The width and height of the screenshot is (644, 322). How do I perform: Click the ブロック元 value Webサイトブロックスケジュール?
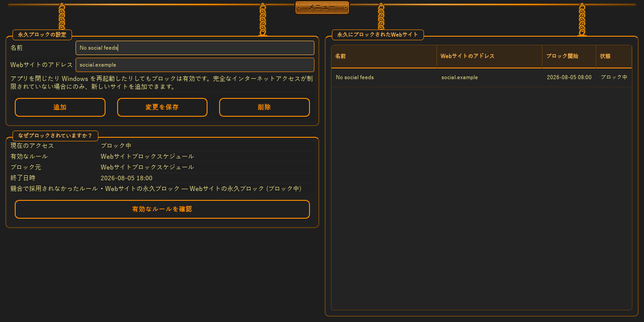[x=147, y=167]
